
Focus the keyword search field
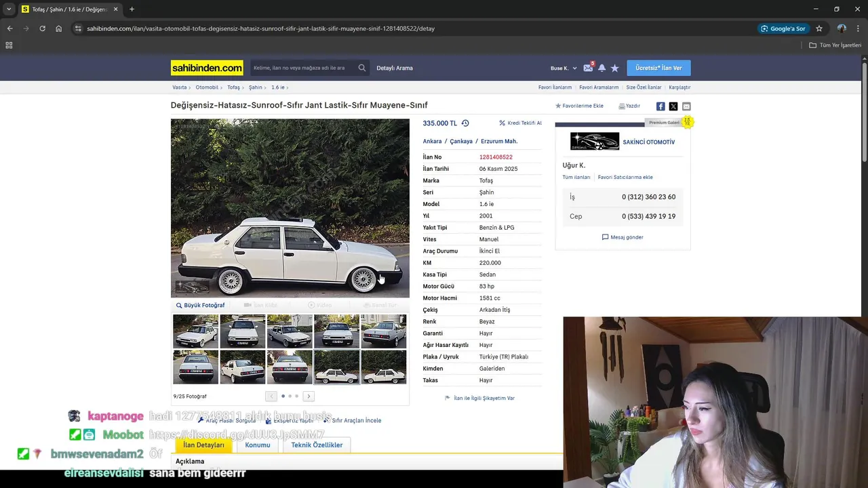pyautogui.click(x=303, y=68)
